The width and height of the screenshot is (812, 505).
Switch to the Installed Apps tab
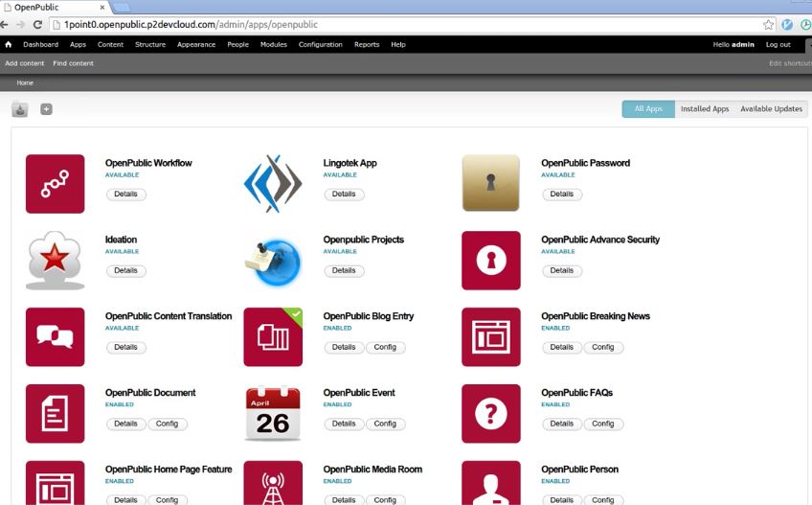[705, 109]
